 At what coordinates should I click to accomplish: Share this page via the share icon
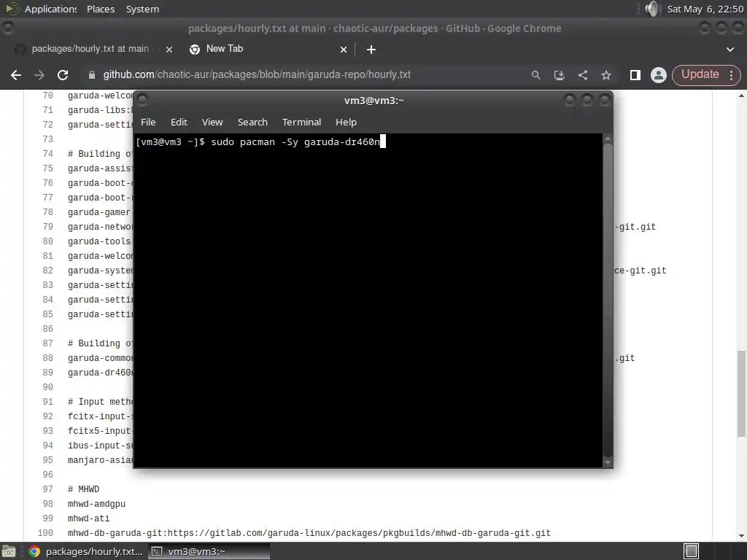click(583, 75)
